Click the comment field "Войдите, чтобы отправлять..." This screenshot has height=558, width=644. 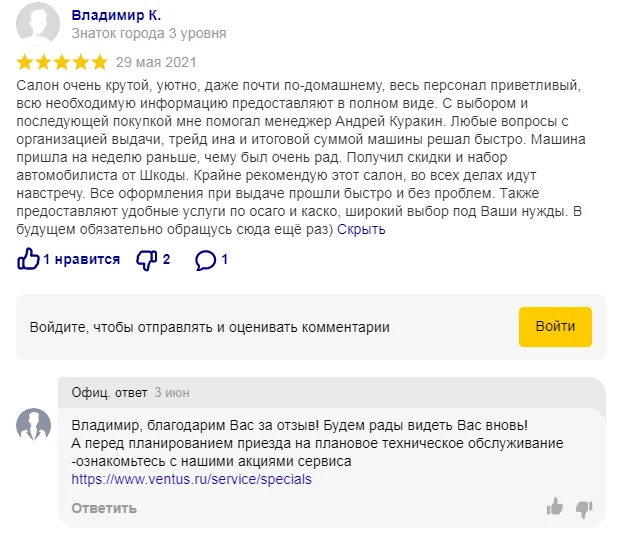210,327
